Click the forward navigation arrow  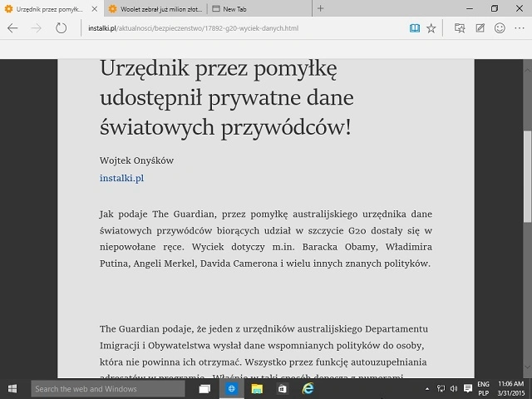pos(37,28)
